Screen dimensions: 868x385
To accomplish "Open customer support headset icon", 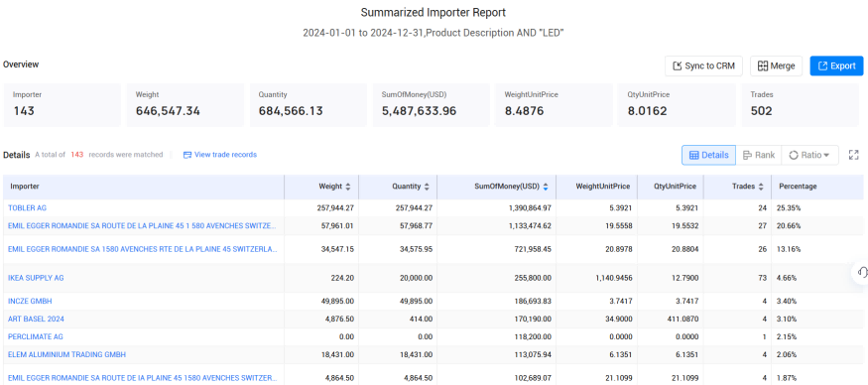I will click(861, 272).
